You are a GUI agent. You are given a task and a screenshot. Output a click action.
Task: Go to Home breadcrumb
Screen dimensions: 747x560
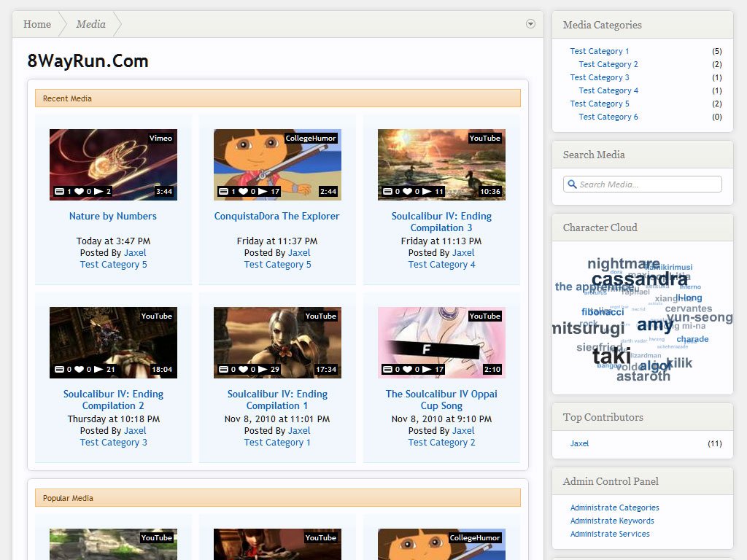coord(37,24)
